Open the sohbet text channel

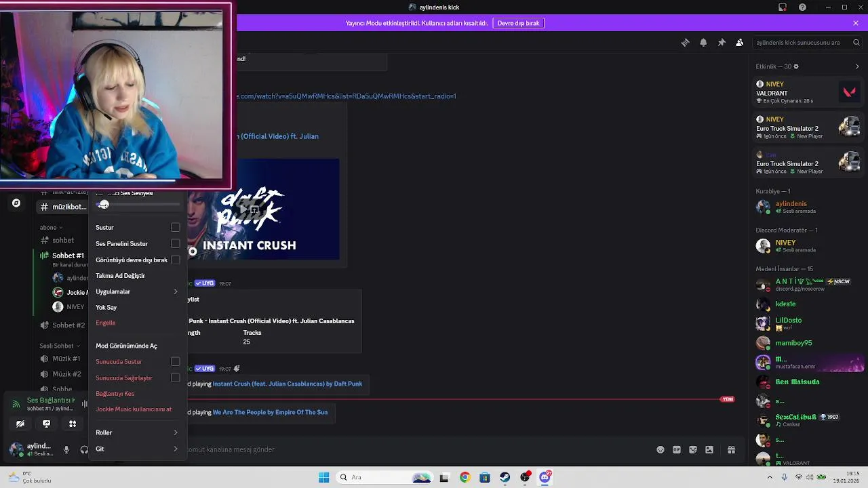tap(63, 240)
